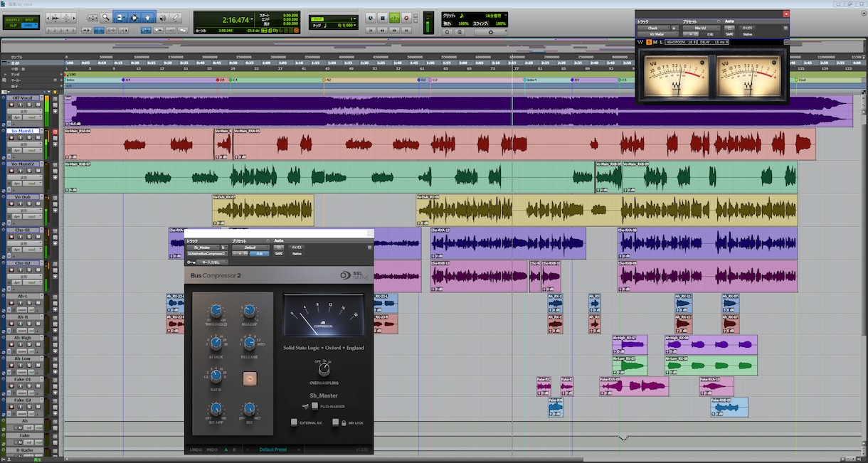Screen dimensions: 868x463
Task: Toggle MIX LOCK in Bus Compressor
Action: click(x=335, y=422)
